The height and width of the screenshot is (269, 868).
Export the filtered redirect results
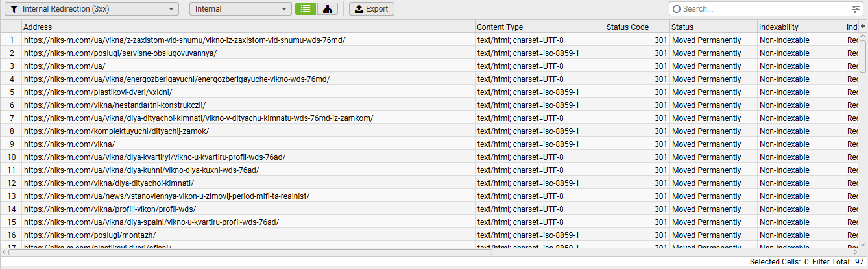coord(371,9)
